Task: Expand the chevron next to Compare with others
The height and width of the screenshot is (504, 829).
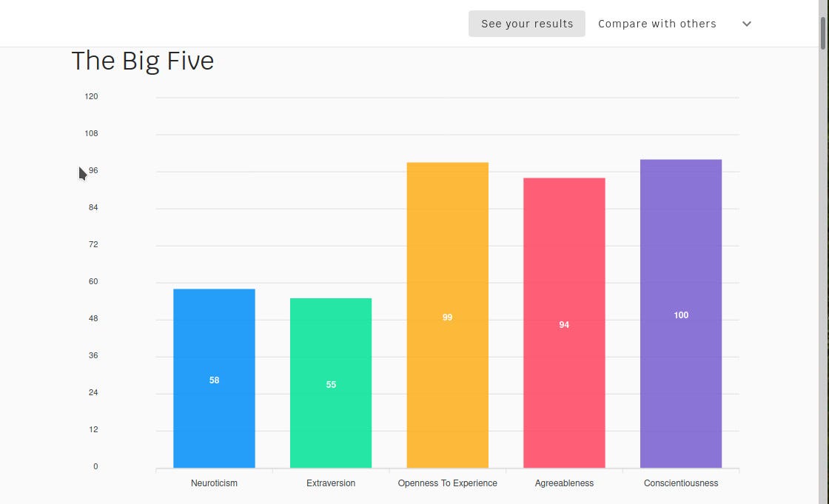Action: pos(747,24)
